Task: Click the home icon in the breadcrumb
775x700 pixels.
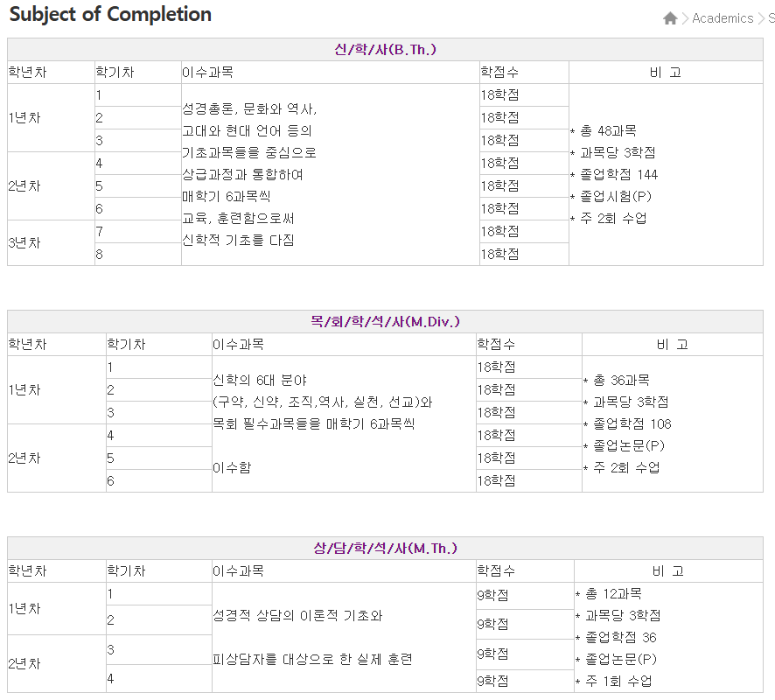Action: pyautogui.click(x=670, y=18)
